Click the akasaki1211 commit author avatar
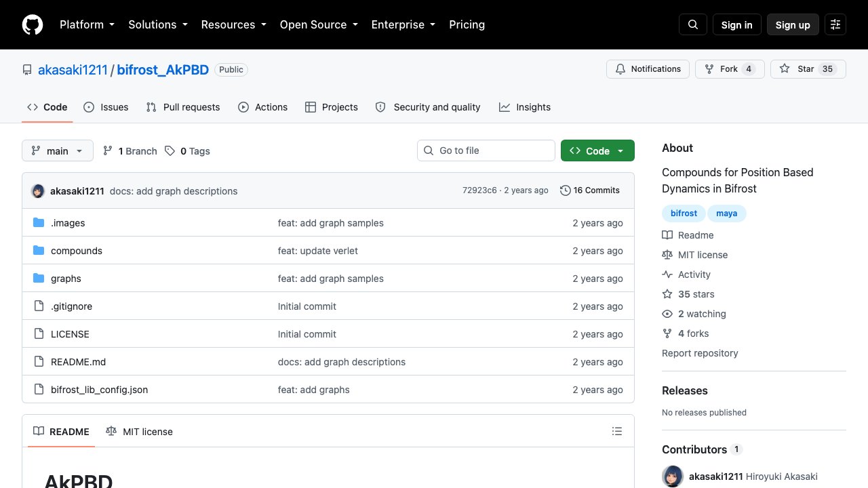 tap(38, 191)
